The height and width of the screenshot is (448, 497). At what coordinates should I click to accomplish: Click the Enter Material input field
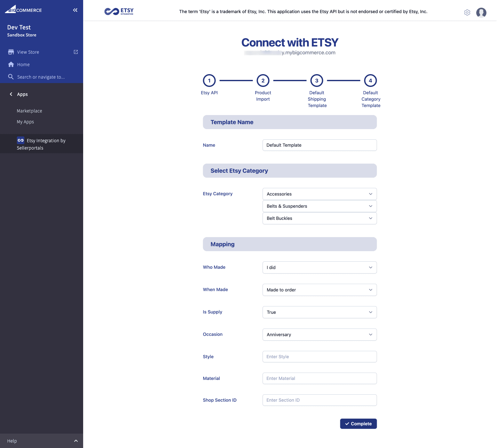[320, 378]
